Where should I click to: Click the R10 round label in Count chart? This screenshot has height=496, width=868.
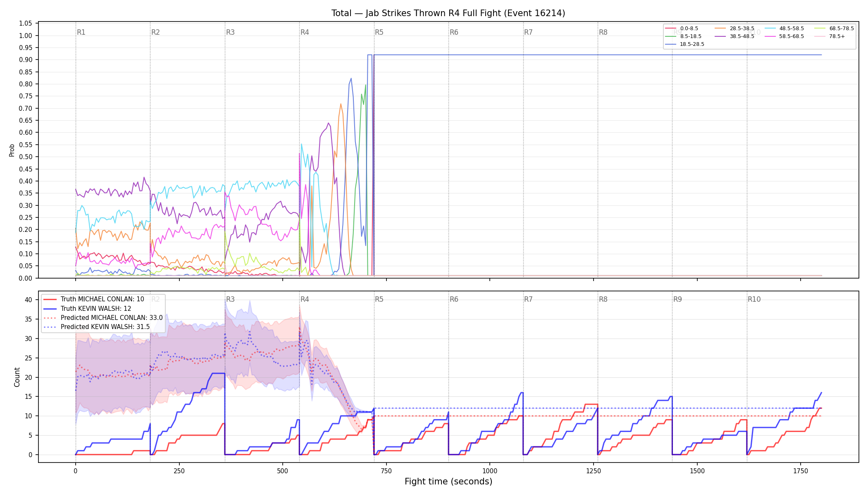coord(754,299)
